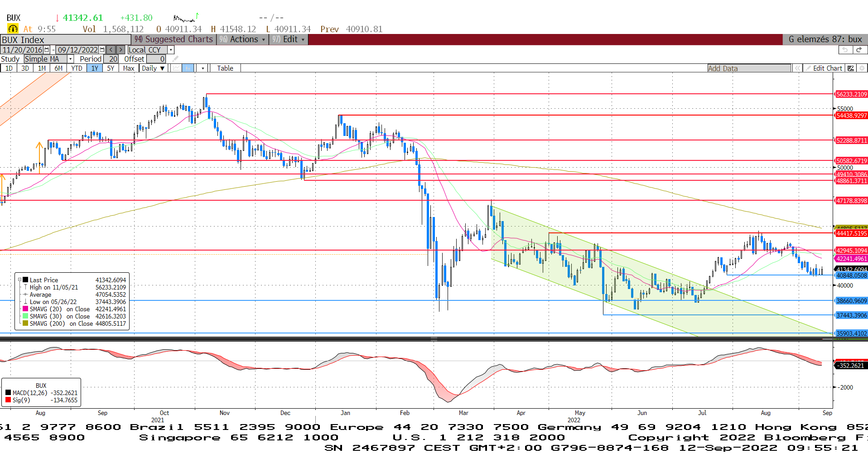Click the 56233.2109 price level label
The height and width of the screenshot is (473, 868).
851,94
